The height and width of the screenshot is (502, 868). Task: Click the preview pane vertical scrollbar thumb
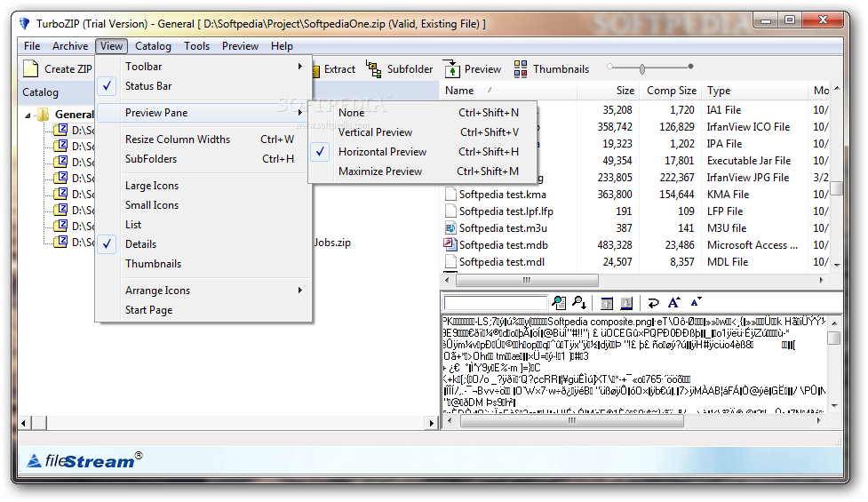834,338
